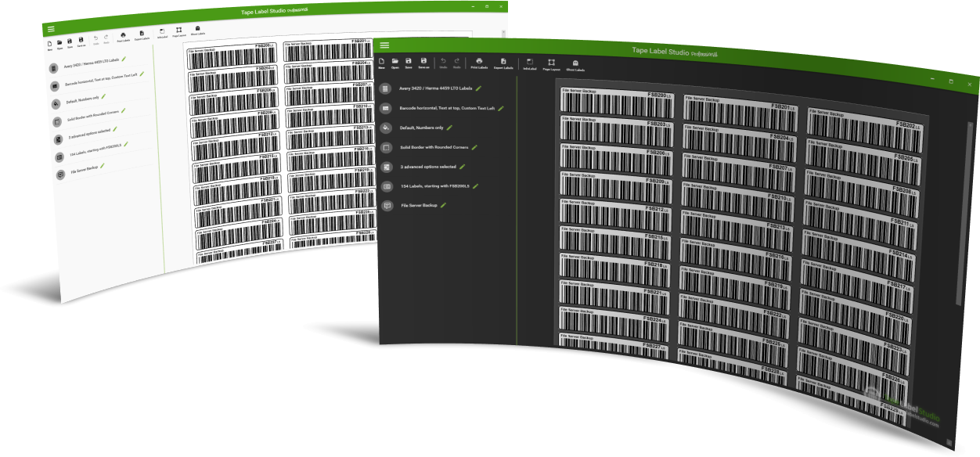Viewport: 980px width, 457px height.
Task: Click Page Layout in light window toolbar
Action: click(179, 31)
